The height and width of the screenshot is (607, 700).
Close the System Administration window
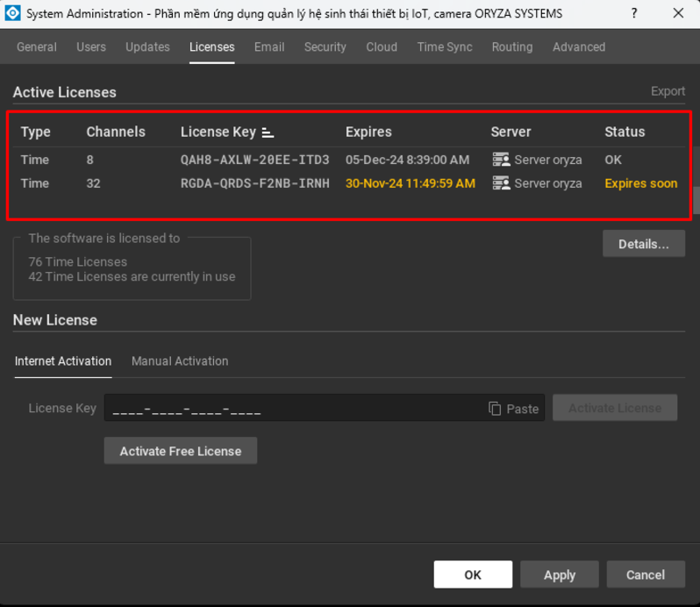click(x=678, y=13)
